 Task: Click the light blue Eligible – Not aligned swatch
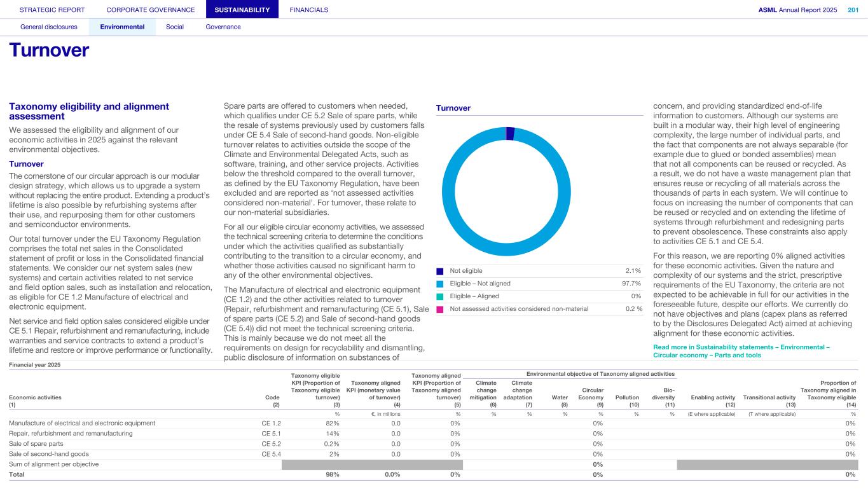[x=440, y=284]
